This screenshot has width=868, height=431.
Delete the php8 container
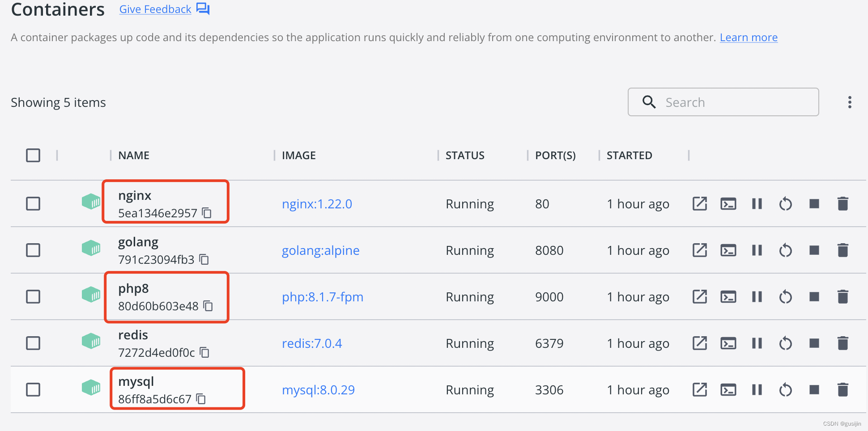(843, 297)
